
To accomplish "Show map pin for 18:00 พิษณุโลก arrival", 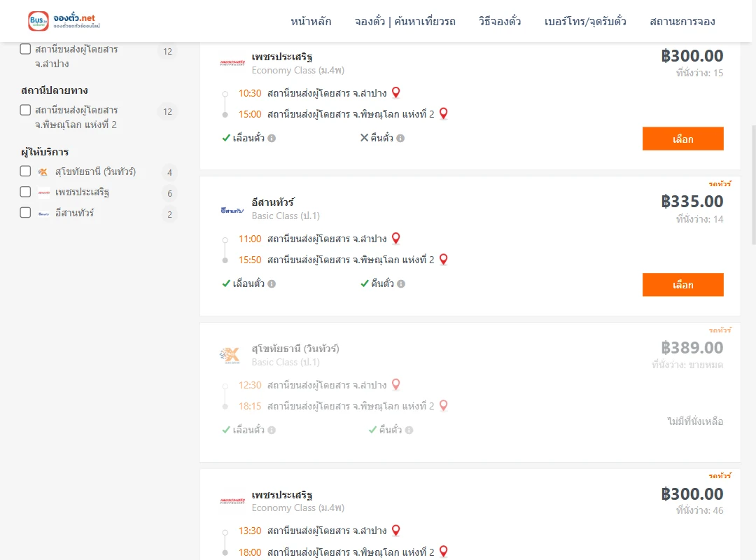I will tap(444, 552).
